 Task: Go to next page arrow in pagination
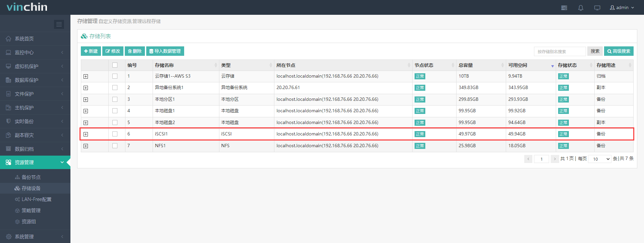pos(555,159)
